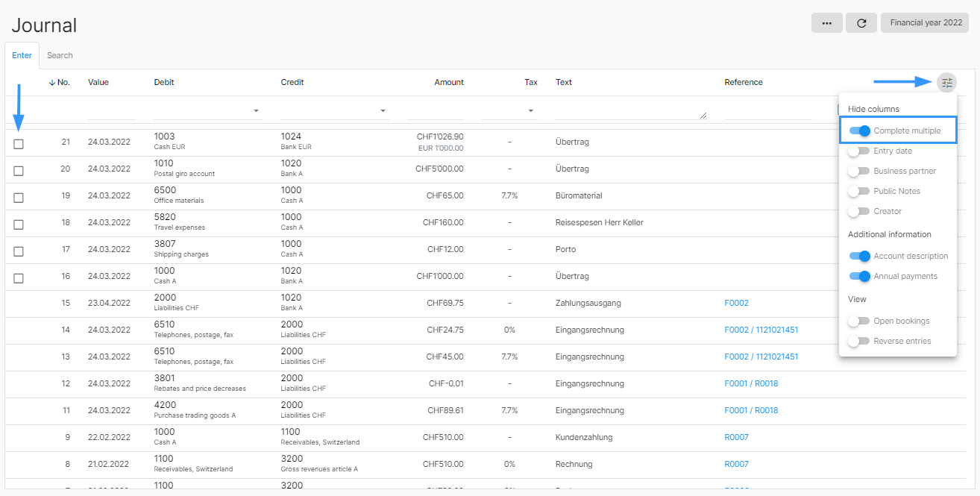980x496 pixels.
Task: Click the Reference input field
Action: (768, 110)
